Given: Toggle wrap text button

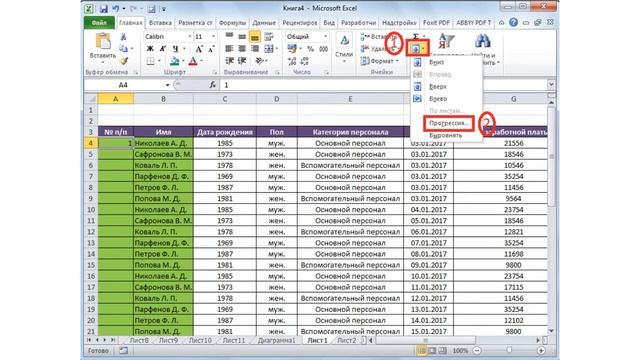Looking at the screenshot, I should click(x=269, y=37).
